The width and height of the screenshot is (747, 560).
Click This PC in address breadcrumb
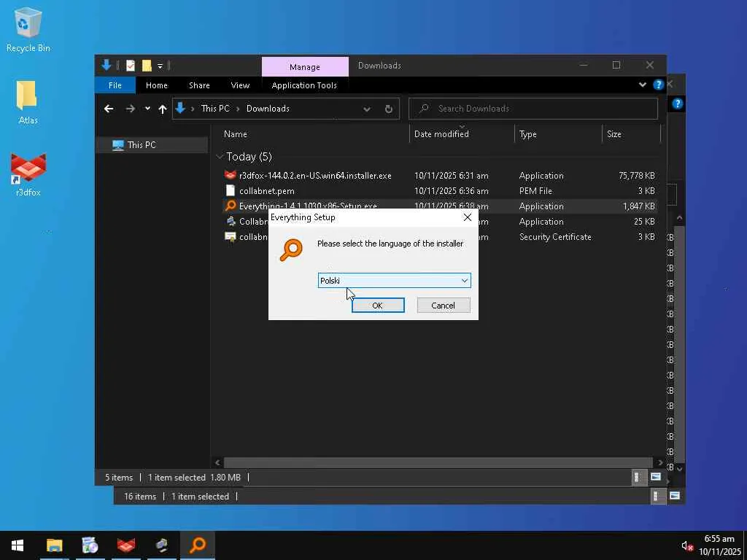pos(215,109)
